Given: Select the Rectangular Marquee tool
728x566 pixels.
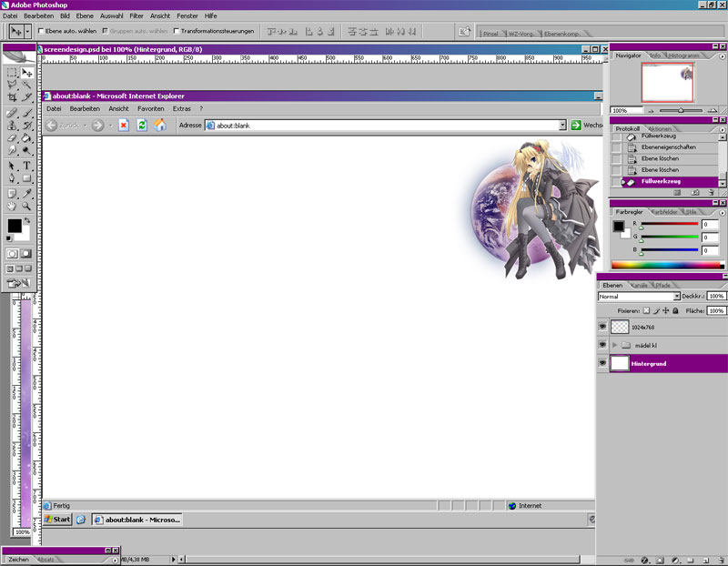Looking at the screenshot, I should (12, 73).
